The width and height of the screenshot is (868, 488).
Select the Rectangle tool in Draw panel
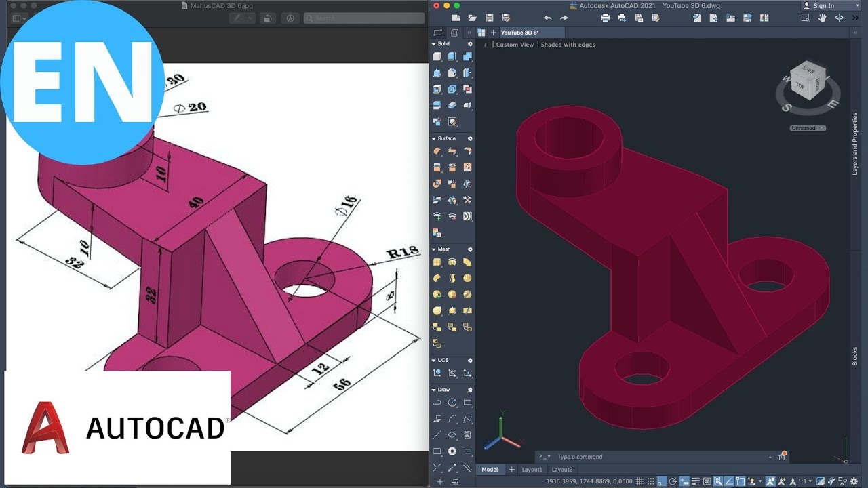click(467, 403)
